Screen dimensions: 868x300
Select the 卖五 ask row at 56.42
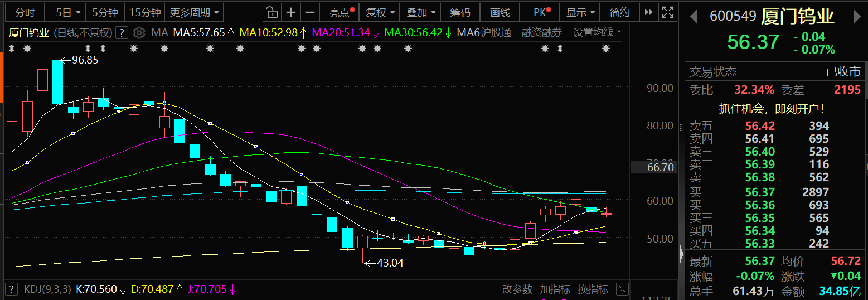click(x=775, y=126)
